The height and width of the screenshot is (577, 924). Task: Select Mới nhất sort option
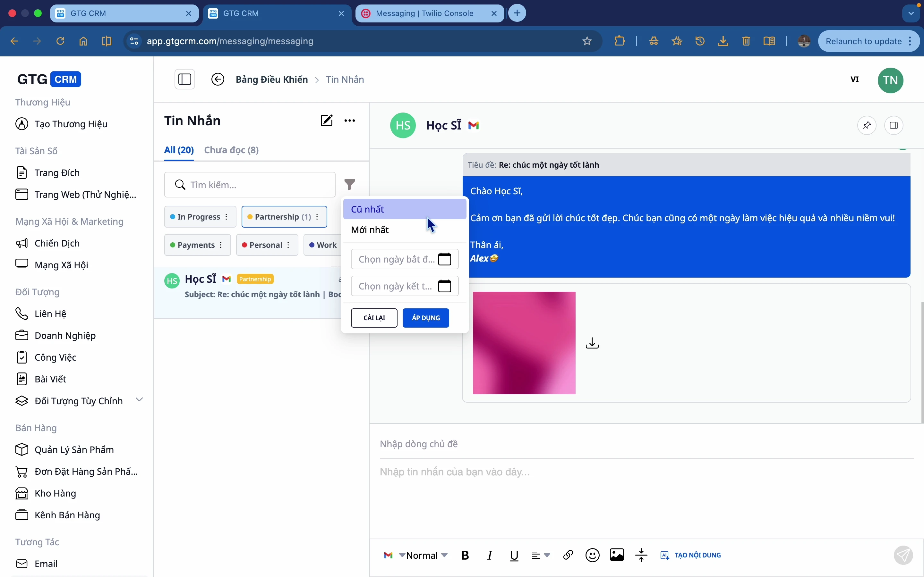point(370,230)
